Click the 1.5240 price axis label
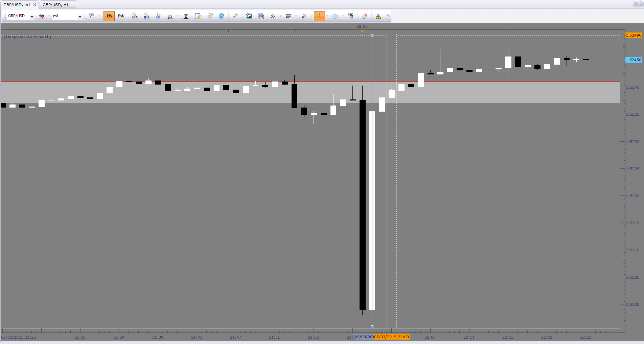 (x=632, y=87)
